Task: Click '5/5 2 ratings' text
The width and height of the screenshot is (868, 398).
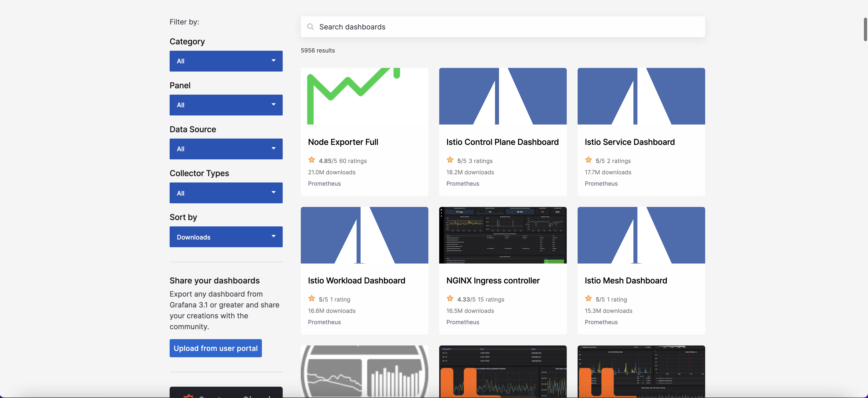Action: [613, 161]
